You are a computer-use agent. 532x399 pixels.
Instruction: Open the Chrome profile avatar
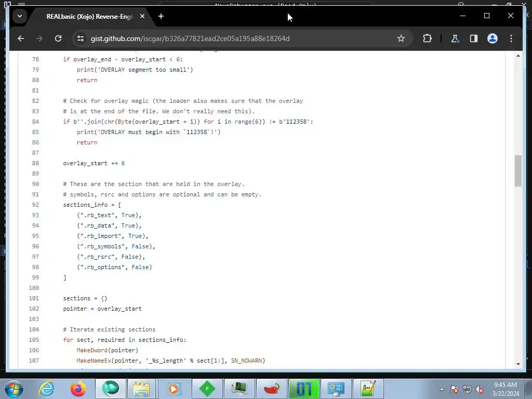pos(493,38)
